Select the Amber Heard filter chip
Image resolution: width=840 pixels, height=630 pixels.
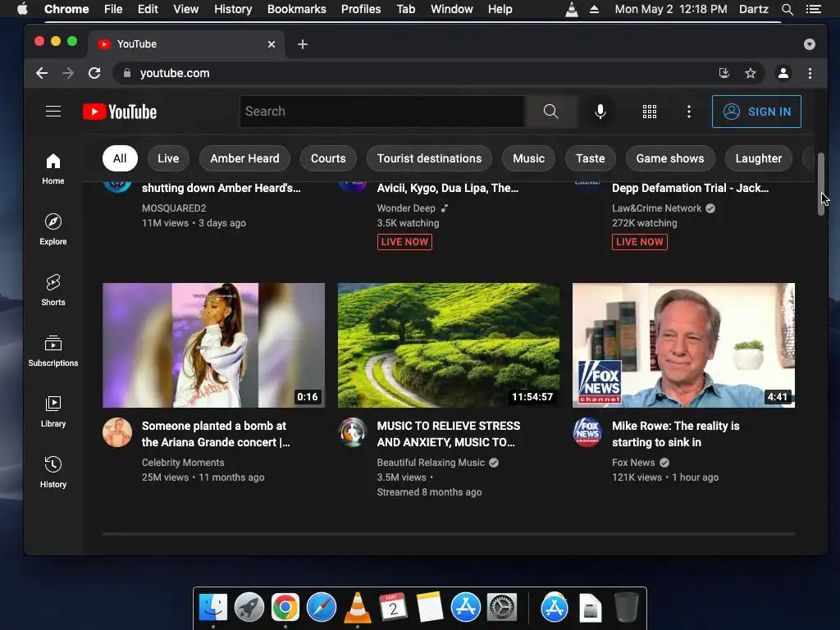(x=244, y=158)
